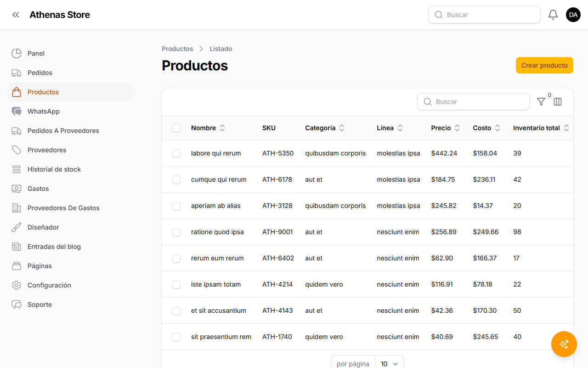Open the floating orange sparkle assistant button
The height and width of the screenshot is (368, 588).
click(x=564, y=344)
